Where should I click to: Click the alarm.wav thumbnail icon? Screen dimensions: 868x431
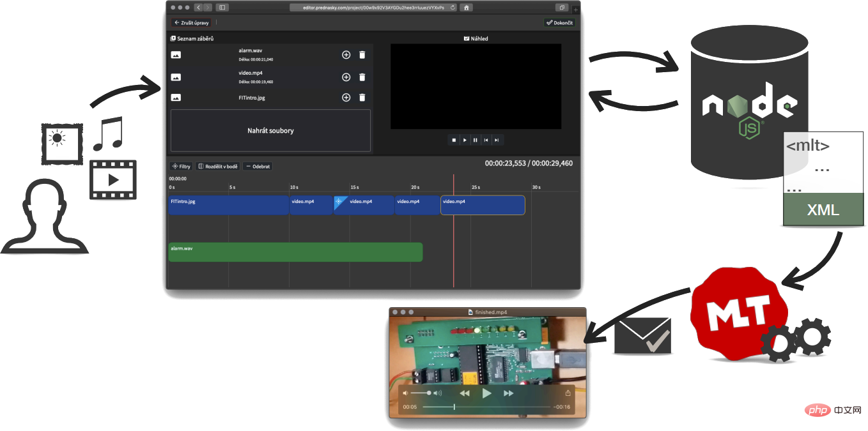click(x=176, y=55)
